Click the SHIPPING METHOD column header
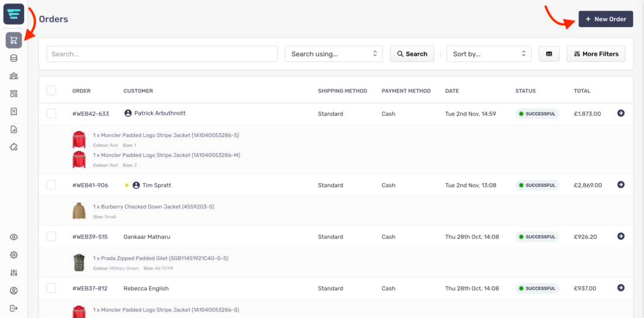 [342, 91]
